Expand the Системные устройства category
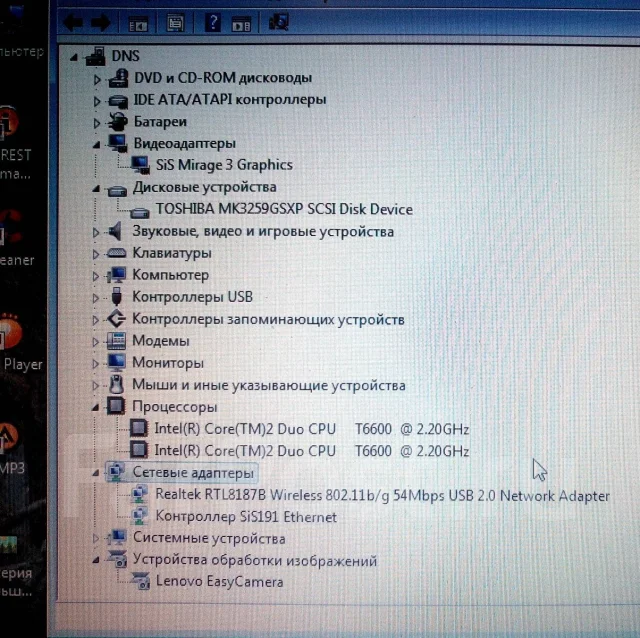The width and height of the screenshot is (640, 638). click(x=96, y=538)
